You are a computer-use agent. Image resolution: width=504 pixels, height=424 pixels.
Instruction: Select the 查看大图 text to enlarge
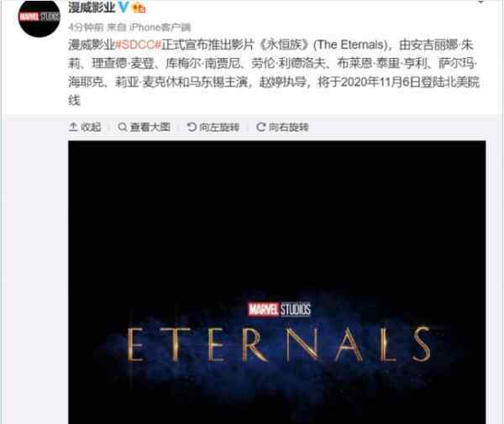pos(150,128)
